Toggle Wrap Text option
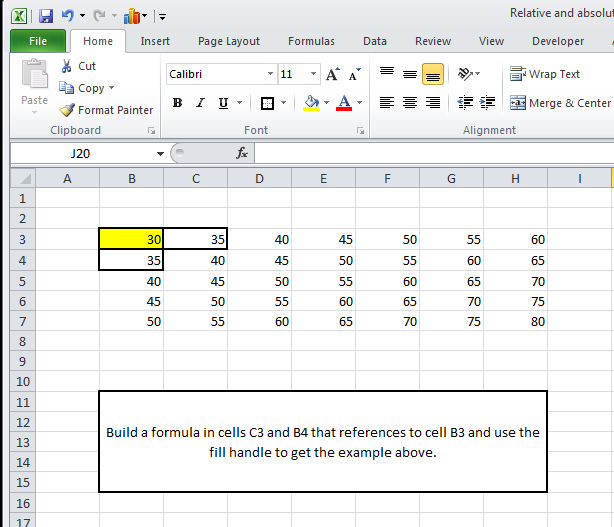The image size is (614, 527). point(545,74)
